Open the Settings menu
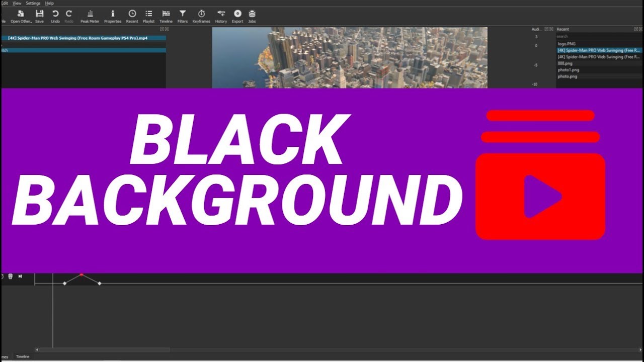Image resolution: width=644 pixels, height=362 pixels. tap(33, 3)
